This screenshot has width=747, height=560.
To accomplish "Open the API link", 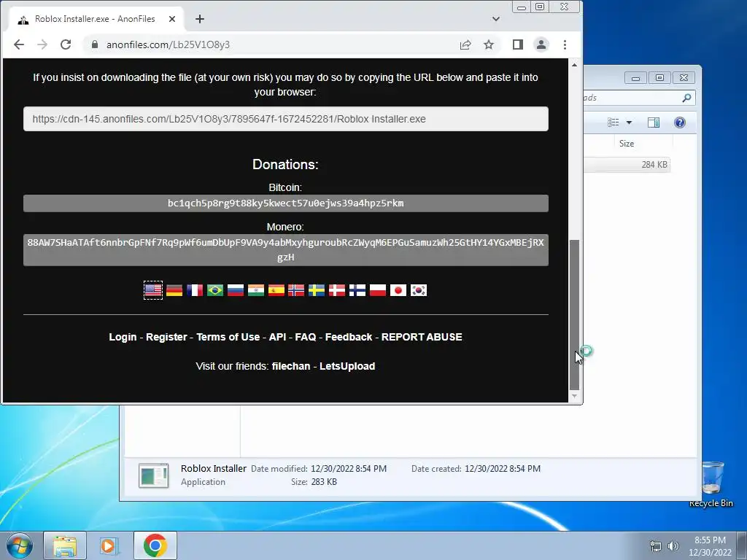I will pyautogui.click(x=278, y=337).
